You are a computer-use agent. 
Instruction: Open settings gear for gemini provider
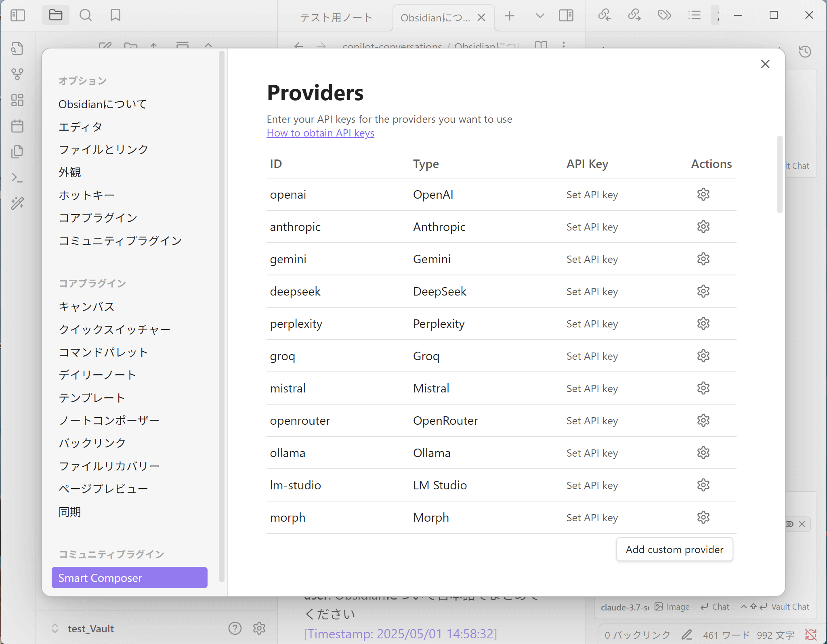pos(703,259)
